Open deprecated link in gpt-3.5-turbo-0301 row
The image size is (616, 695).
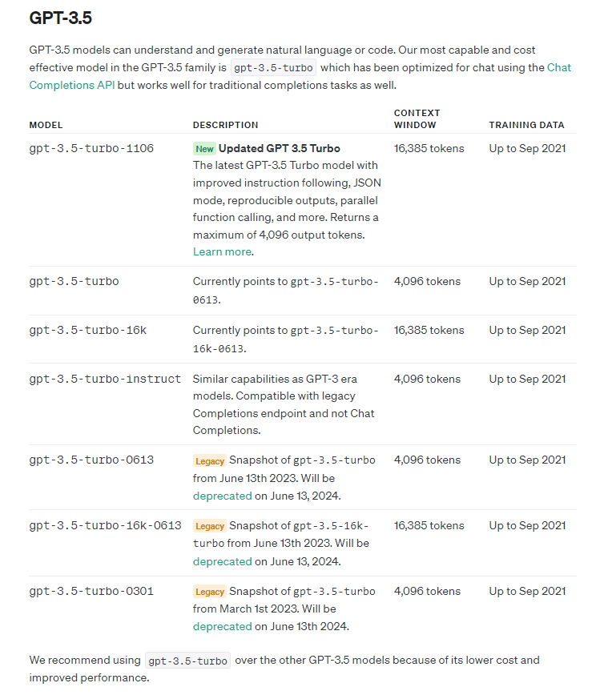coord(222,627)
